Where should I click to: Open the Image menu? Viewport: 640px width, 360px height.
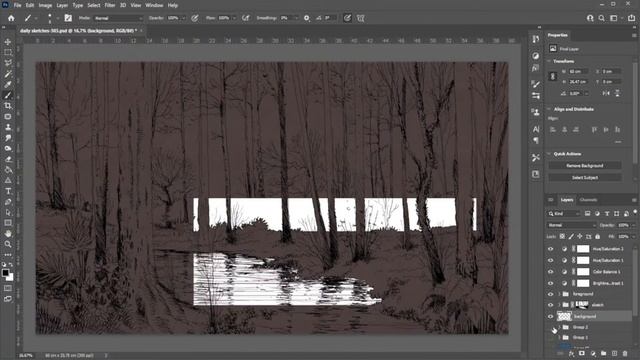(45, 5)
